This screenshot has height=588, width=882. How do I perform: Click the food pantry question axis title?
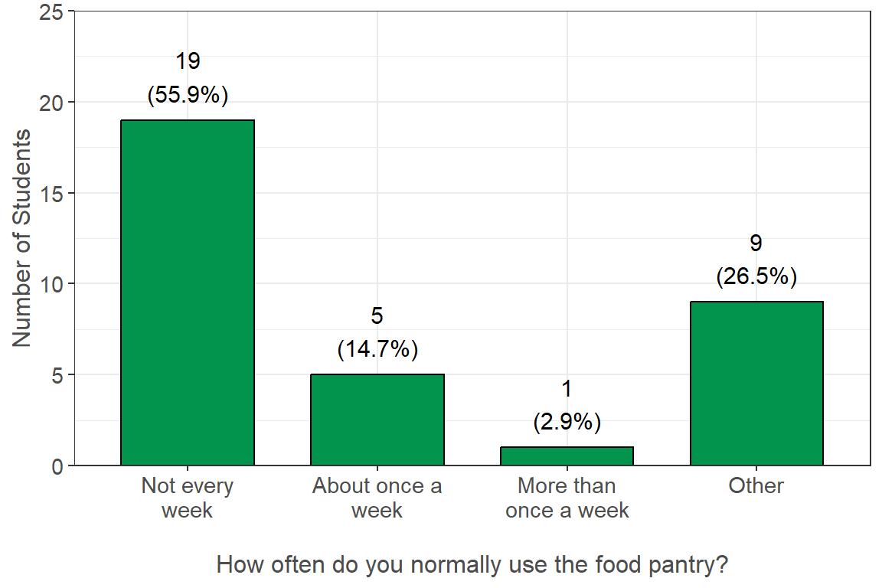472,565
